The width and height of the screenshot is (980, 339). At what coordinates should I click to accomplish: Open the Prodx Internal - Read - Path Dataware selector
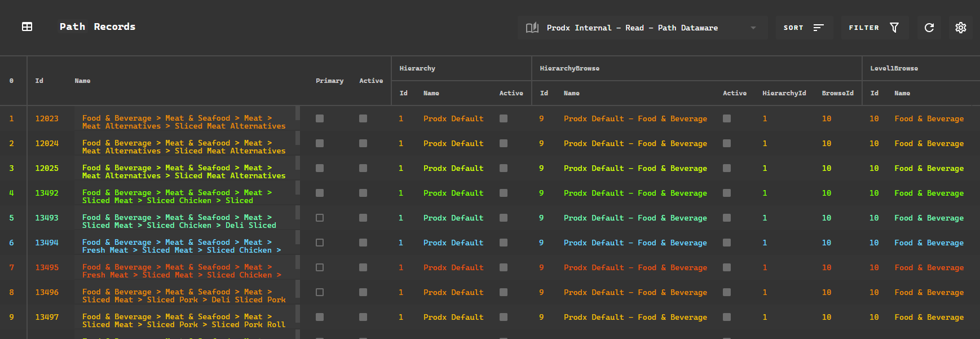642,28
